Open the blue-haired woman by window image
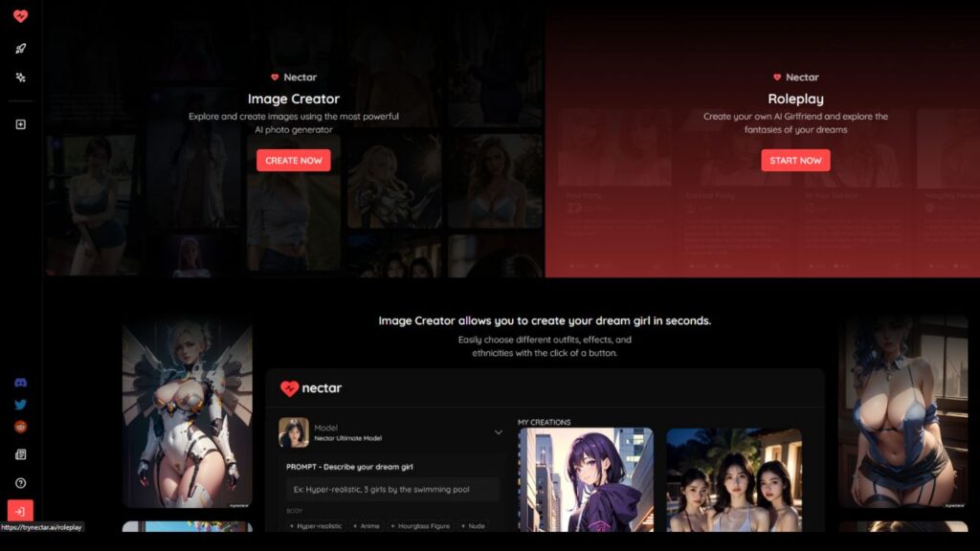 (x=903, y=412)
